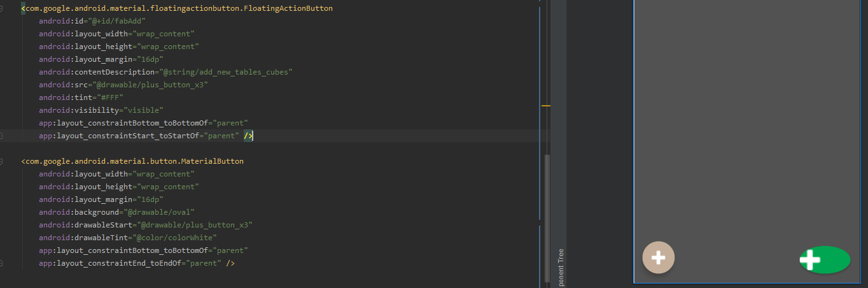Click fold-end marker at the constraintEnd line

2,263
